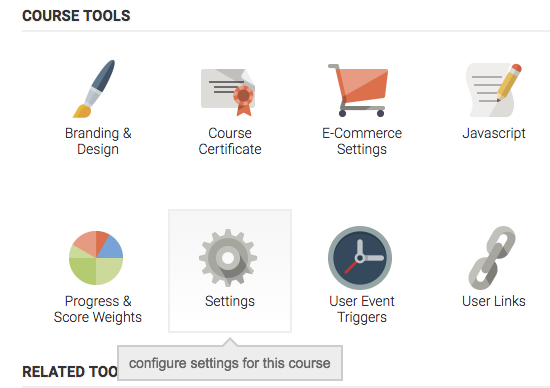Click the COURSE TOOLS section heading
The width and height of the screenshot is (550, 388).
point(76,16)
